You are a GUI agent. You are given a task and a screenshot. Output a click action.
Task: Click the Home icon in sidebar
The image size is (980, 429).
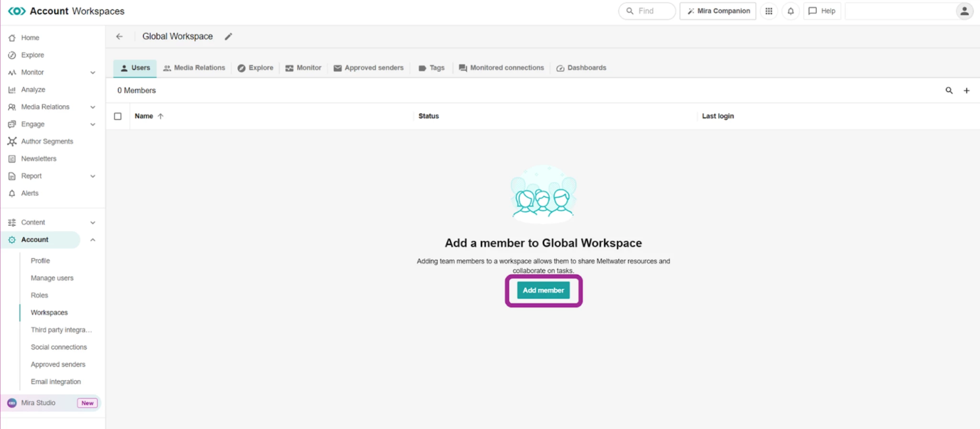click(x=12, y=38)
